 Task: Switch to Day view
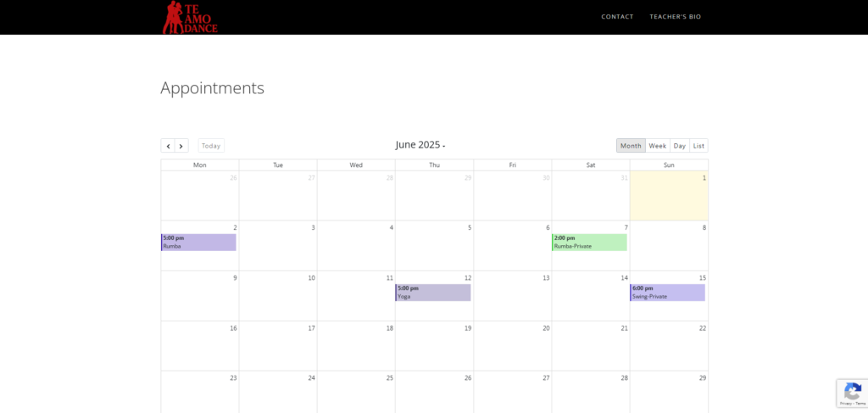[x=680, y=146]
